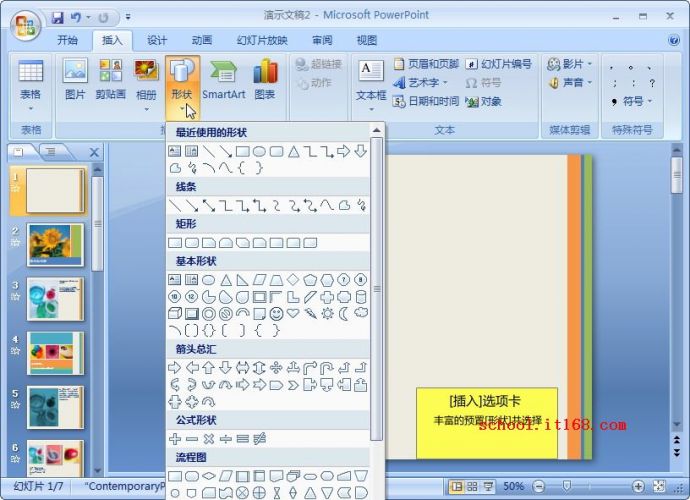Select the sun basic shape
This screenshot has width=690, height=500.
[327, 314]
